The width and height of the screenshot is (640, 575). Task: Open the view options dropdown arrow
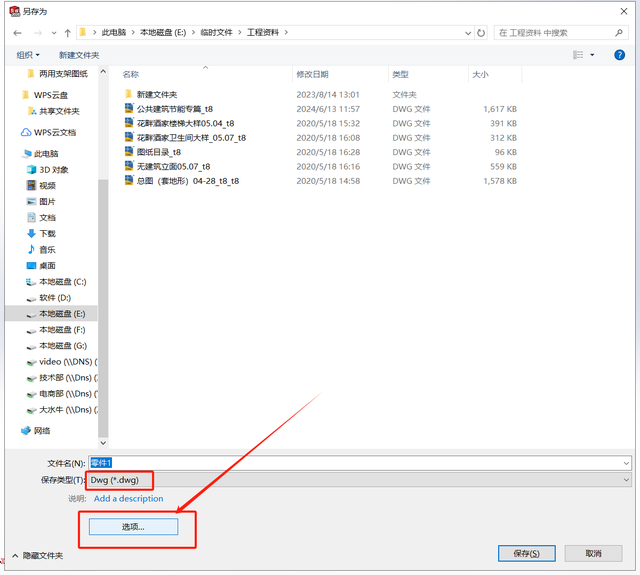[x=592, y=55]
